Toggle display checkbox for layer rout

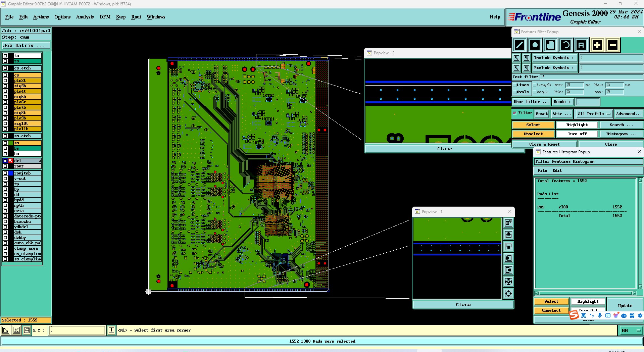tap(5, 166)
